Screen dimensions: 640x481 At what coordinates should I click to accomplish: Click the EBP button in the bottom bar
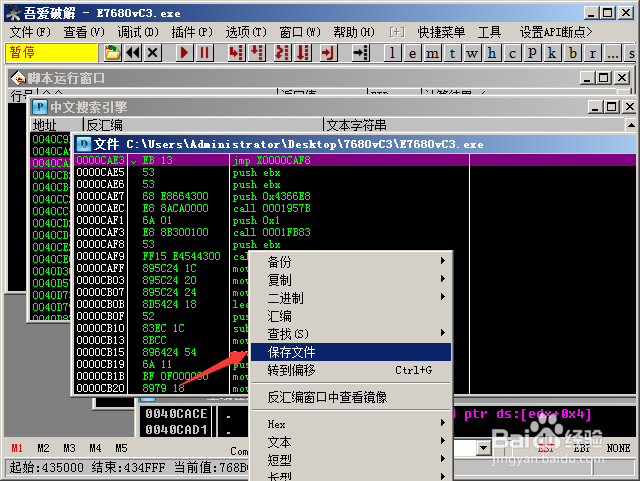tap(581, 448)
